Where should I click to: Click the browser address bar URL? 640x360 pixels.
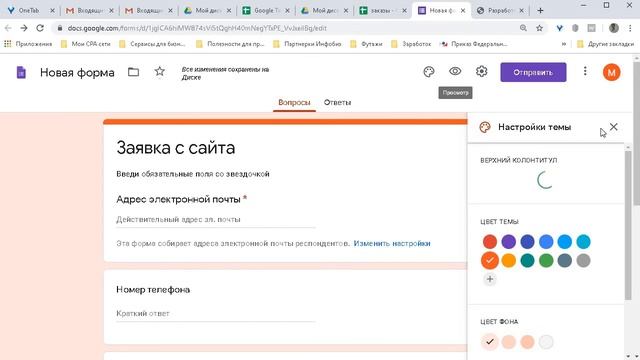(x=197, y=28)
